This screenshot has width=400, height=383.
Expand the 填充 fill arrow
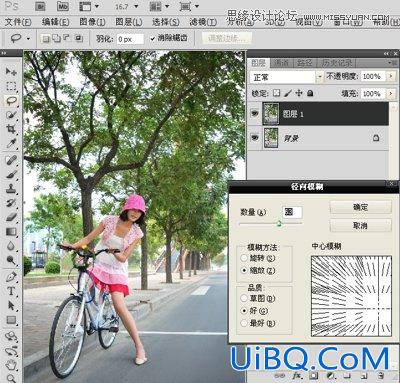tap(391, 94)
